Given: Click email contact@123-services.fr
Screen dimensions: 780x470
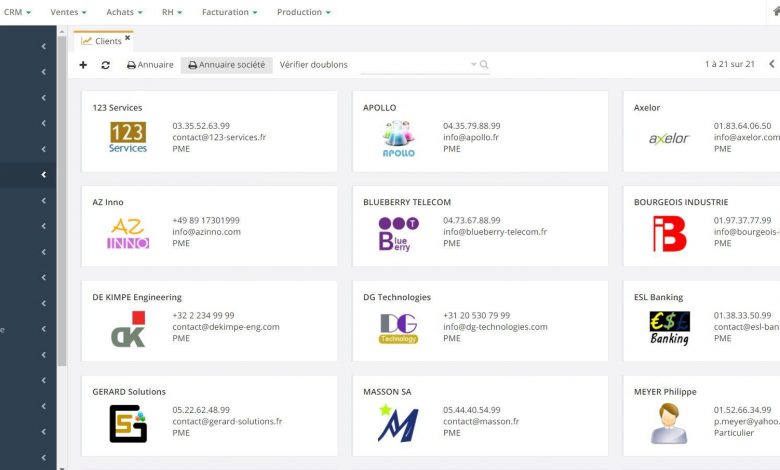Looking at the screenshot, I should (x=219, y=137).
